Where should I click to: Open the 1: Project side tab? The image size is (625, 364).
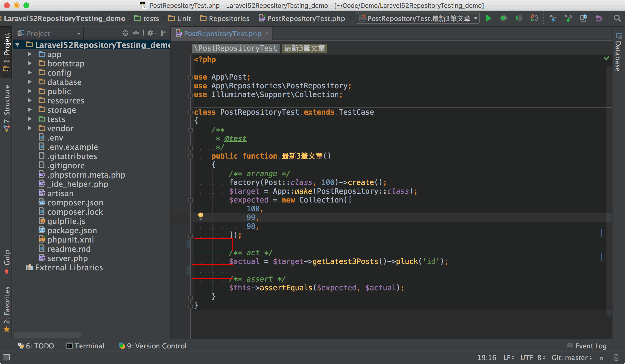[6, 52]
